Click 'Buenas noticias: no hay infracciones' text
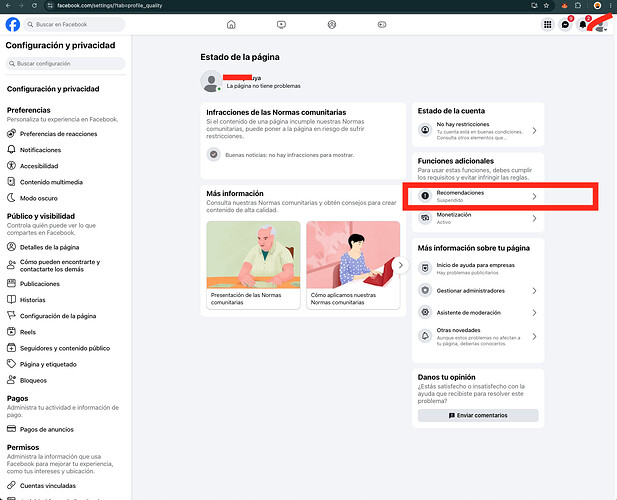 [x=289, y=155]
